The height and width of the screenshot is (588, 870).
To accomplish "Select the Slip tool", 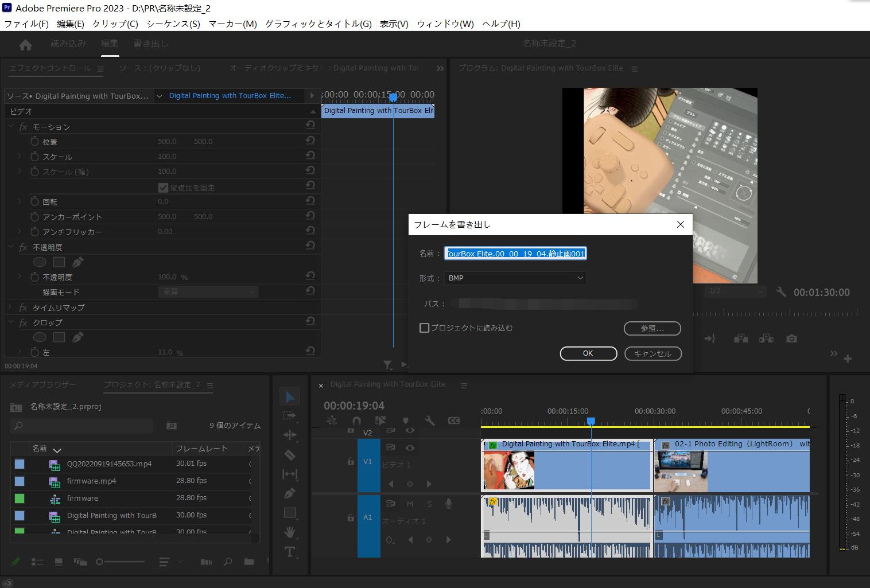I will tap(290, 474).
